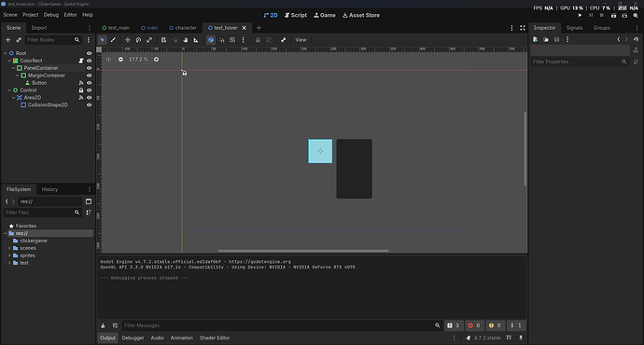The width and height of the screenshot is (644, 345).
Task: Toggle visibility of Button node
Action: click(89, 83)
